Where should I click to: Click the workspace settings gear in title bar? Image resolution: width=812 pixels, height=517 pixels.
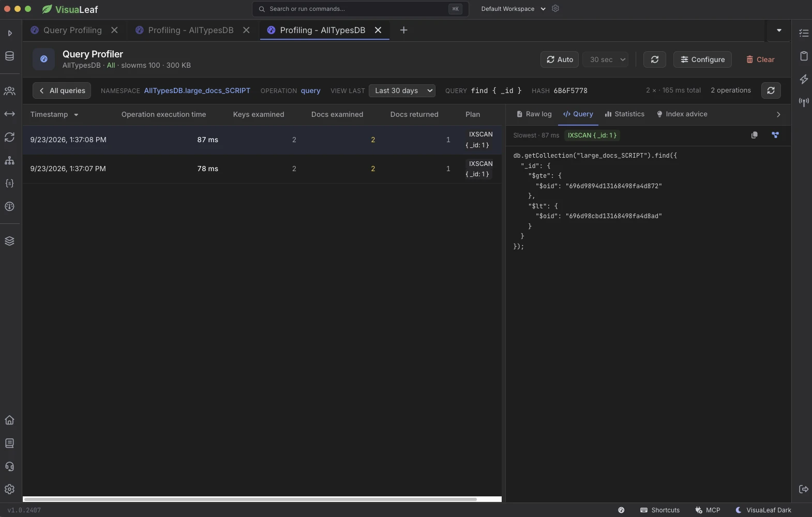[555, 9]
